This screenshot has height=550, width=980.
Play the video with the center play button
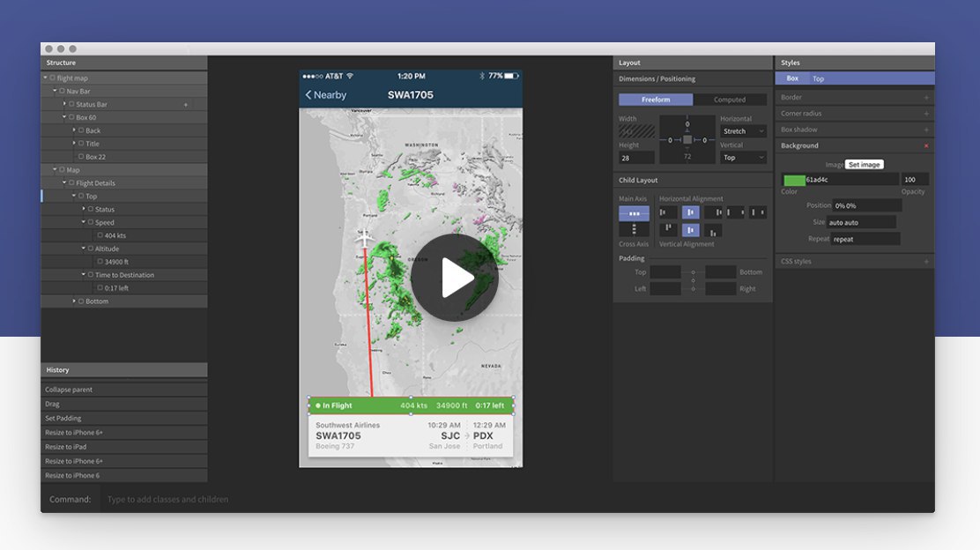(455, 278)
